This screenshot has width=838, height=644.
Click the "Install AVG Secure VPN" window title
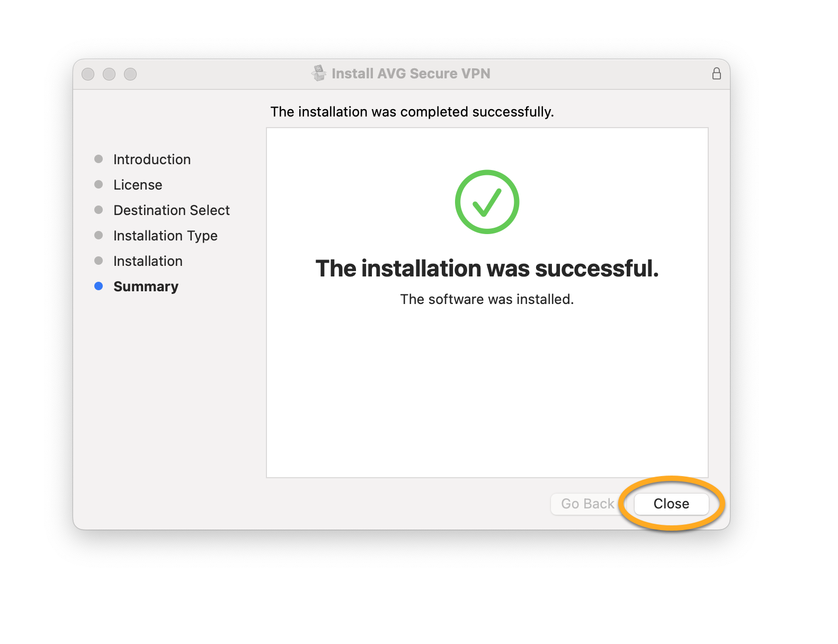[x=411, y=74]
